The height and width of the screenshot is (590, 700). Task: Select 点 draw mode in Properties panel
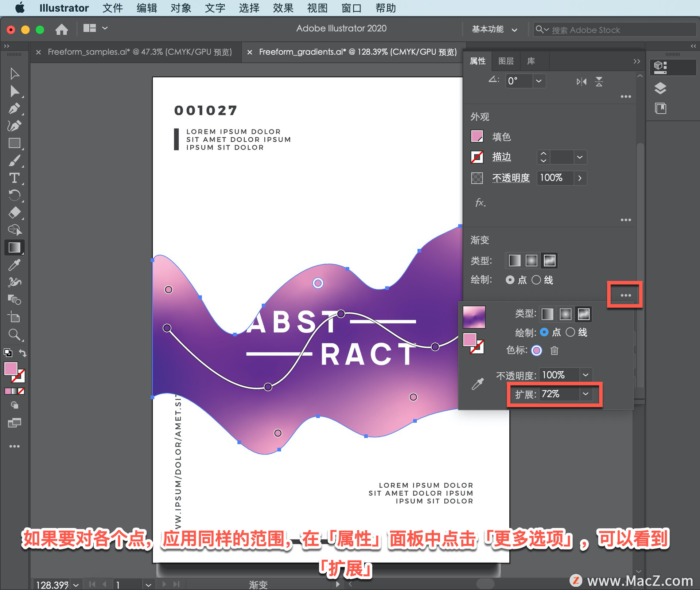click(510, 280)
